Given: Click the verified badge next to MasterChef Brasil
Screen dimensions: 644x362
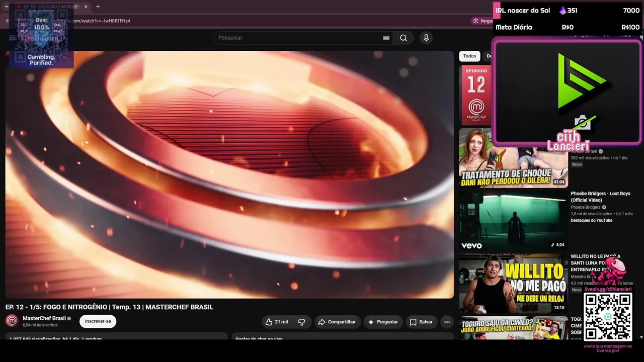Looking at the screenshot, I should [x=69, y=319].
